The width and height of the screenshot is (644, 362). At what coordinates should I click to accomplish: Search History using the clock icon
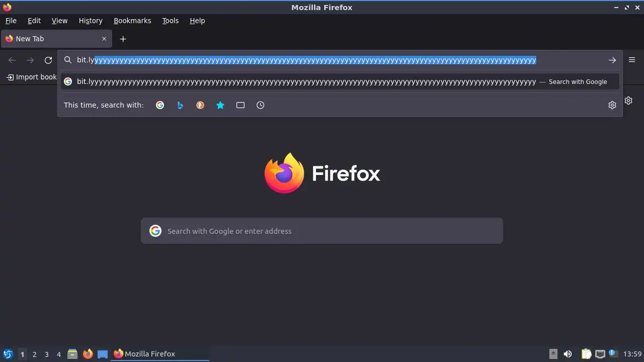click(261, 105)
